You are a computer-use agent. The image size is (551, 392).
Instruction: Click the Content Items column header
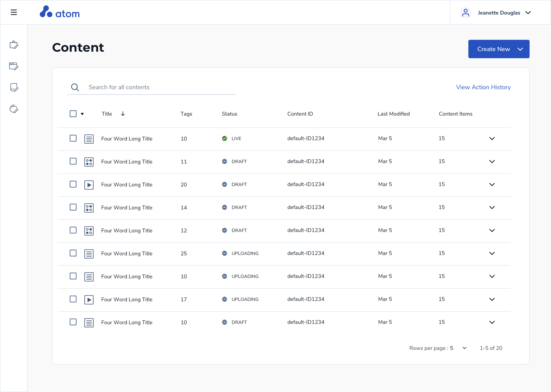click(x=456, y=114)
